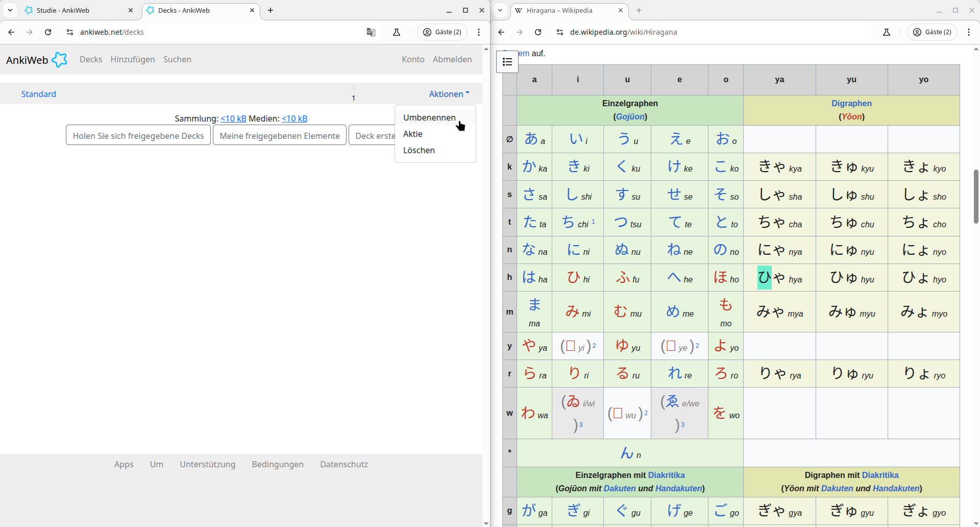Open the Medien <10 kB link
Screen dimensions: 980x527
point(295,118)
